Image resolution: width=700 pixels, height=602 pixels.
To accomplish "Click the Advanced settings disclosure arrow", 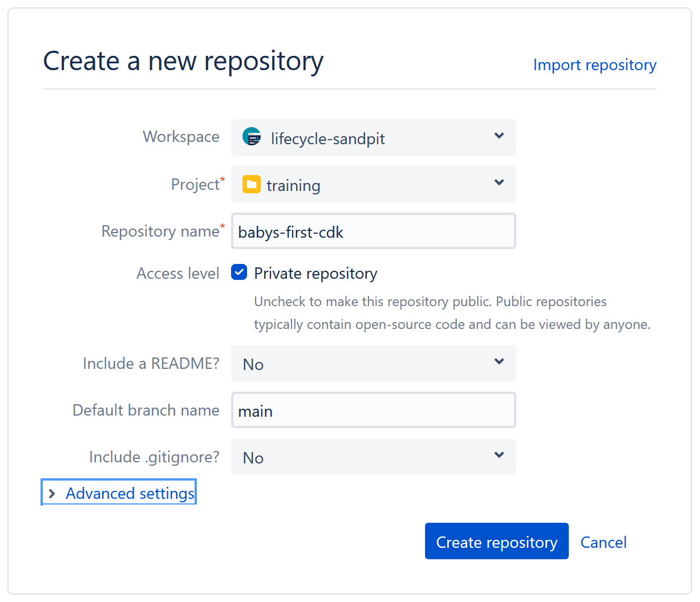I will [52, 492].
